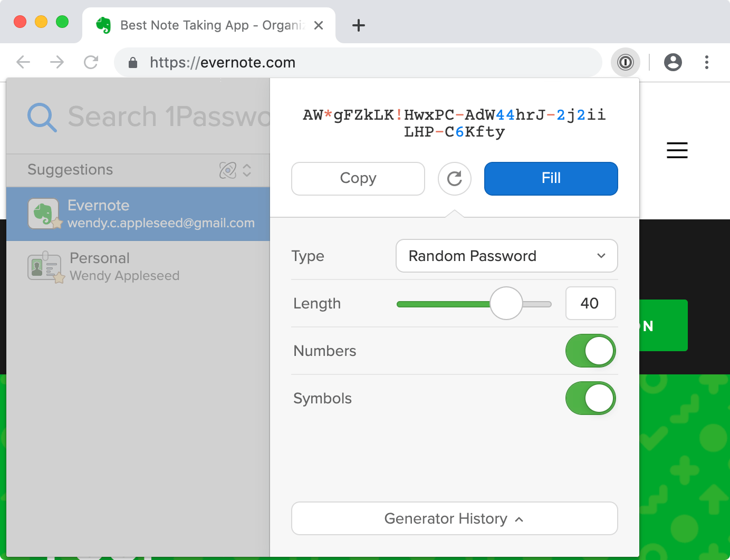Open the Type Random Password dropdown
The image size is (730, 560).
coord(507,256)
